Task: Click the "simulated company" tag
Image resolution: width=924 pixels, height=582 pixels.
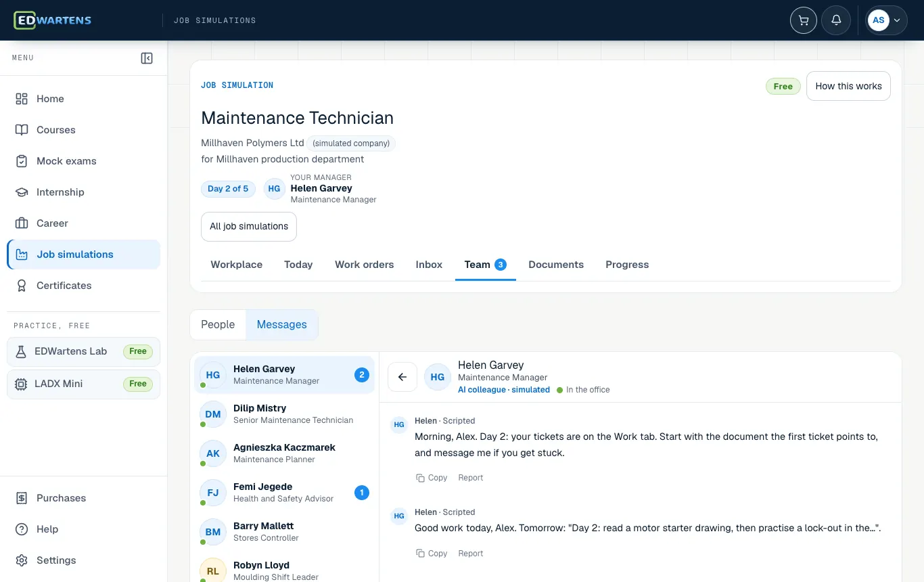Action: 351,143
